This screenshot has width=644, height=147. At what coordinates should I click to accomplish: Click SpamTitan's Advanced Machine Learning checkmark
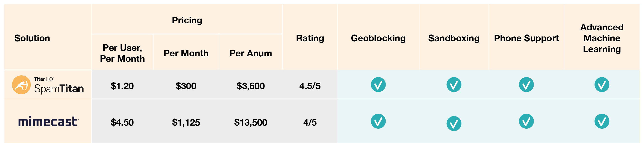coord(602,85)
